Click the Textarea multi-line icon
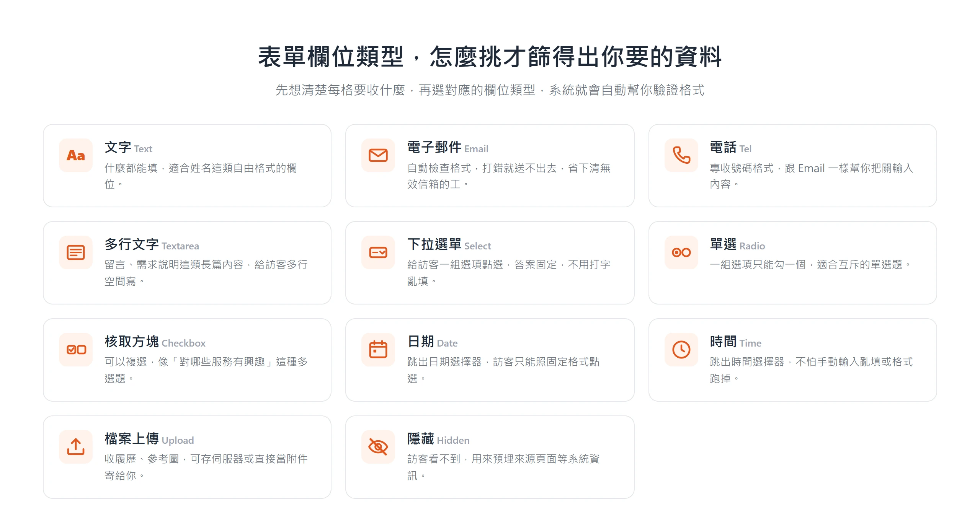This screenshot has width=980, height=508. click(x=76, y=252)
